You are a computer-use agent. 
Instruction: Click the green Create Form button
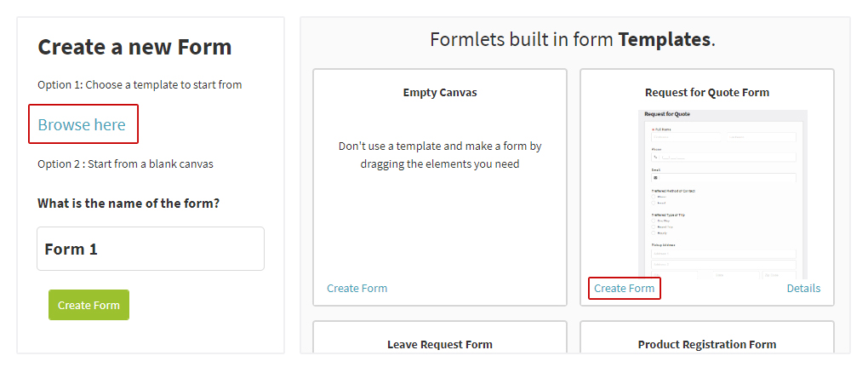click(x=89, y=305)
